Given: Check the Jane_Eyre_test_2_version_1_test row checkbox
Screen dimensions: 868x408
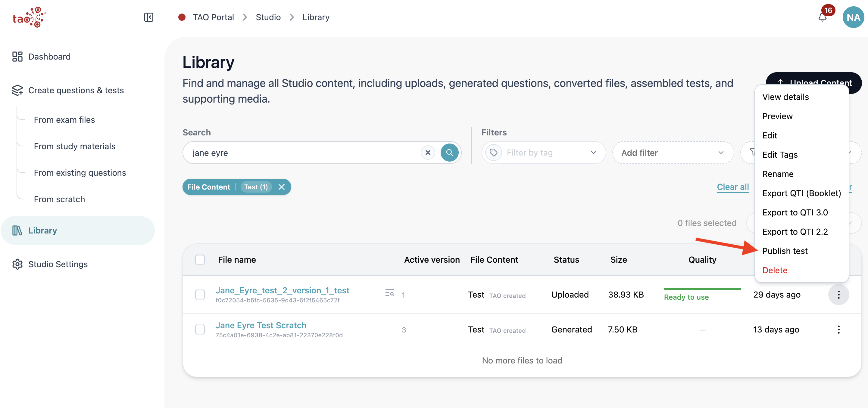Looking at the screenshot, I should [200, 295].
